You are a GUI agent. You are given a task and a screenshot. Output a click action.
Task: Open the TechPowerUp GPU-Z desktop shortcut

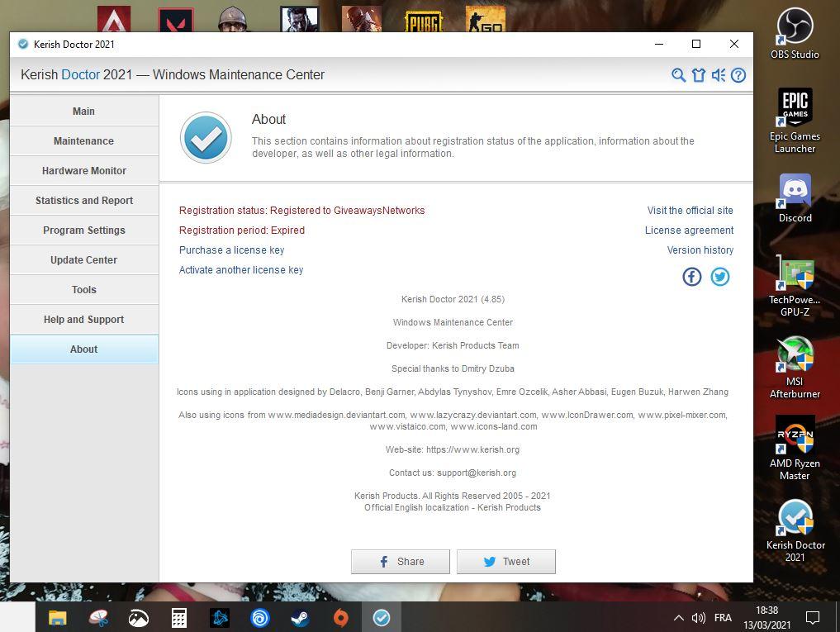tap(795, 286)
